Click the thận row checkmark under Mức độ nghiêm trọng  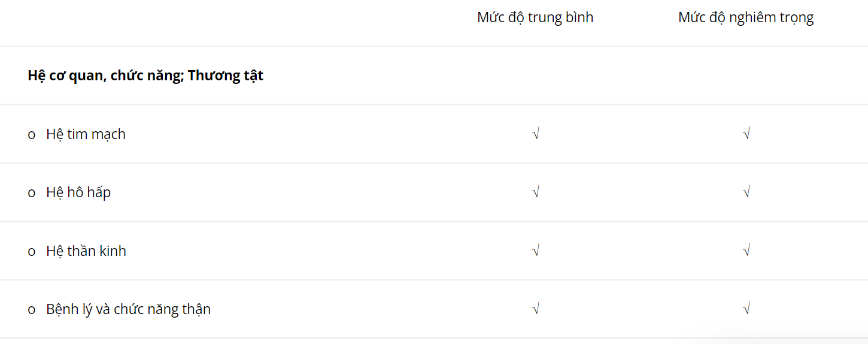pyautogui.click(x=746, y=309)
